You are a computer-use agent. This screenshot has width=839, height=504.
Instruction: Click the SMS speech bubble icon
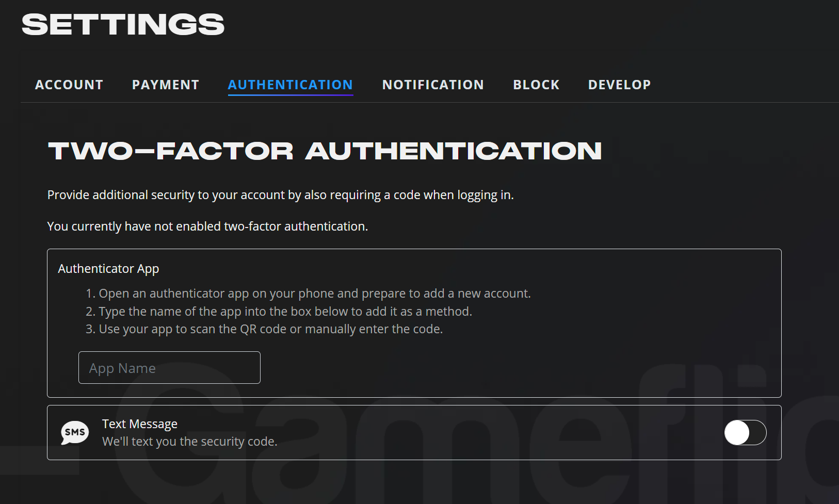tap(75, 432)
